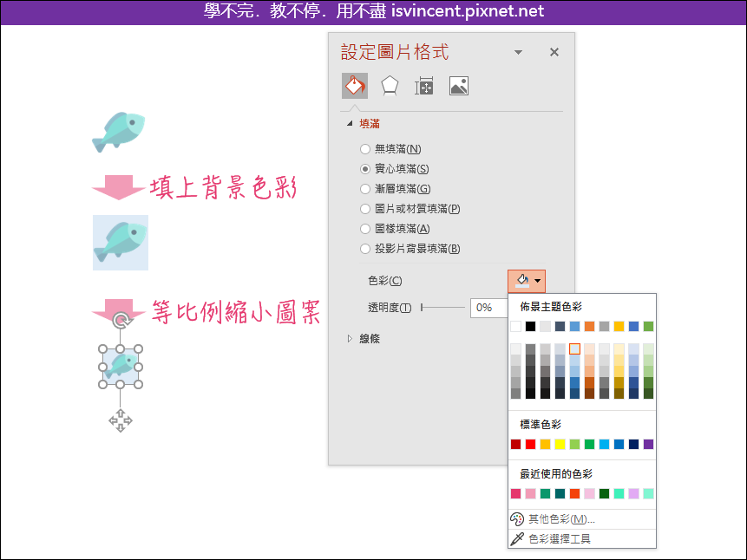747x560 pixels.
Task: Close the 設定圖片格式 pane
Action: (x=554, y=52)
